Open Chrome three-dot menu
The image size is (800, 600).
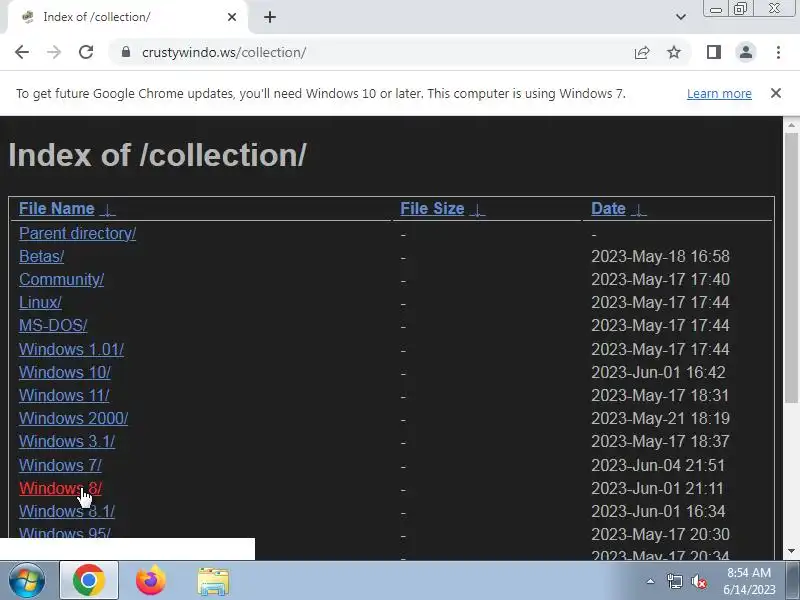coord(778,52)
